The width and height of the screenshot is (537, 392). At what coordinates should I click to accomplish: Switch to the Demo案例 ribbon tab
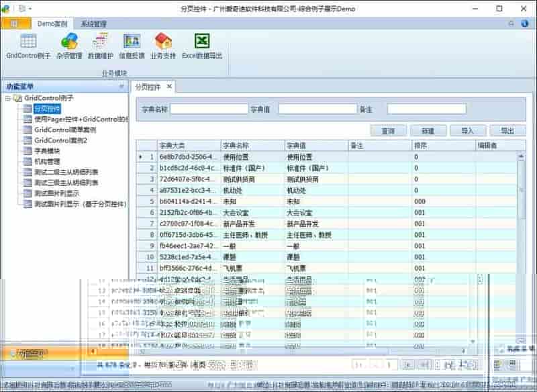[52, 23]
